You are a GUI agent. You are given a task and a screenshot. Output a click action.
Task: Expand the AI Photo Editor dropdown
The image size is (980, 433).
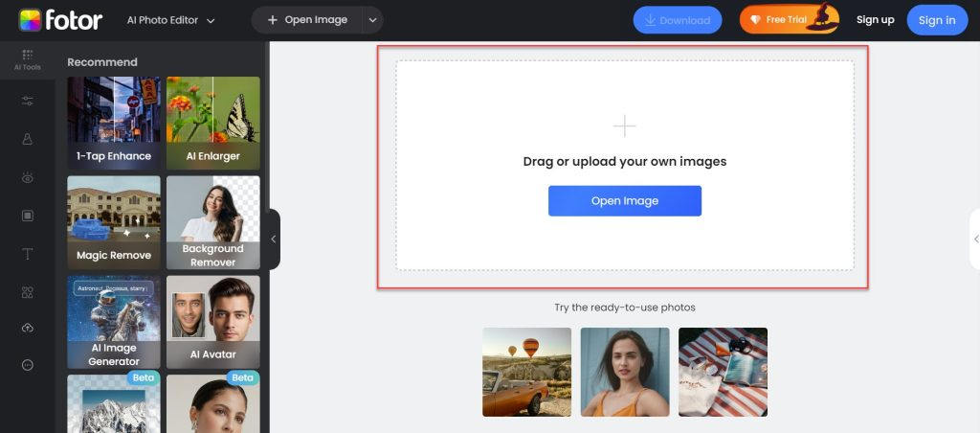click(170, 20)
